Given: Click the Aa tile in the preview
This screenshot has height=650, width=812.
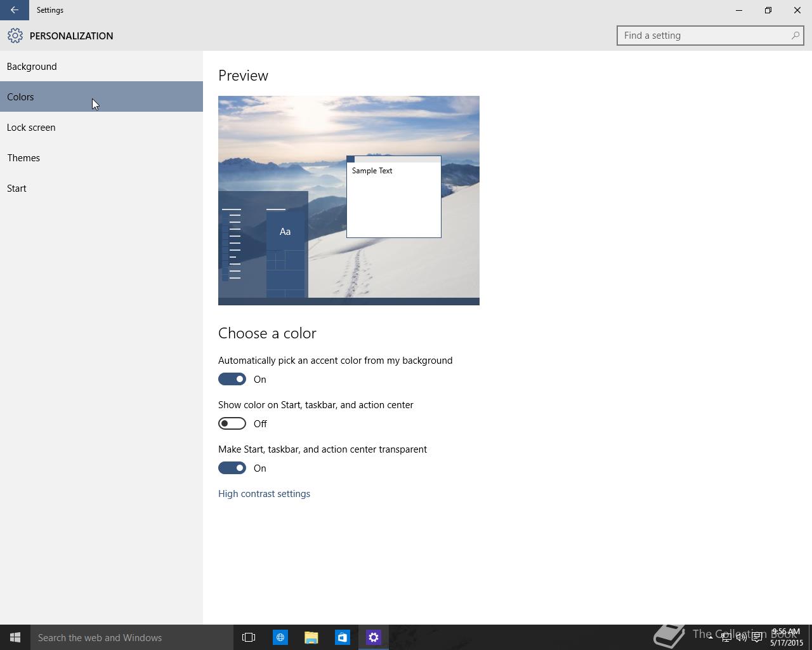Looking at the screenshot, I should click(285, 231).
